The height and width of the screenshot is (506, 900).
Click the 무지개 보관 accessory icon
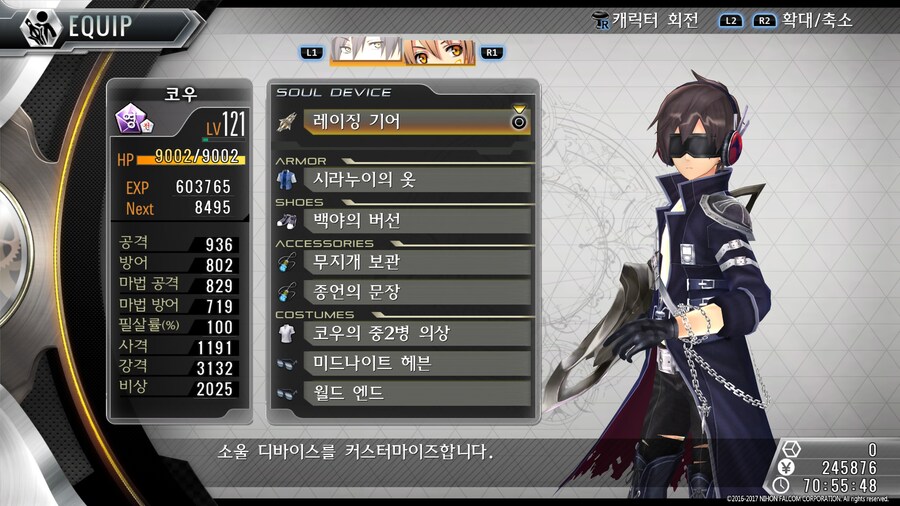point(286,262)
